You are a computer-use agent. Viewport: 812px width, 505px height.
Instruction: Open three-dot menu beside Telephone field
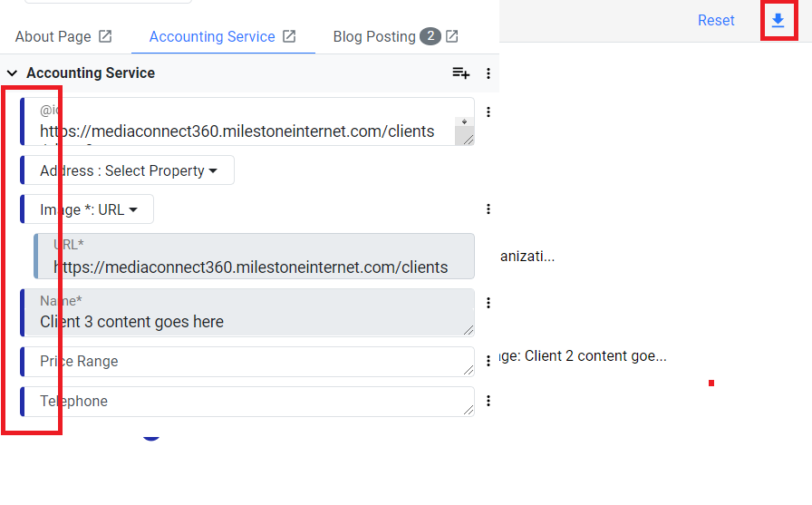tap(488, 401)
